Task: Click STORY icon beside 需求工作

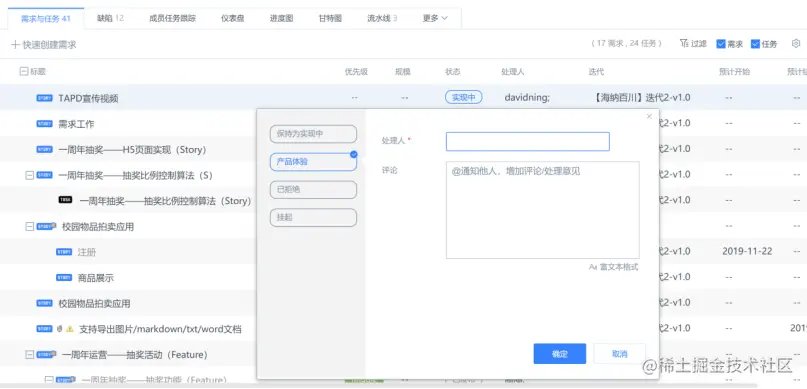Action: click(44, 123)
